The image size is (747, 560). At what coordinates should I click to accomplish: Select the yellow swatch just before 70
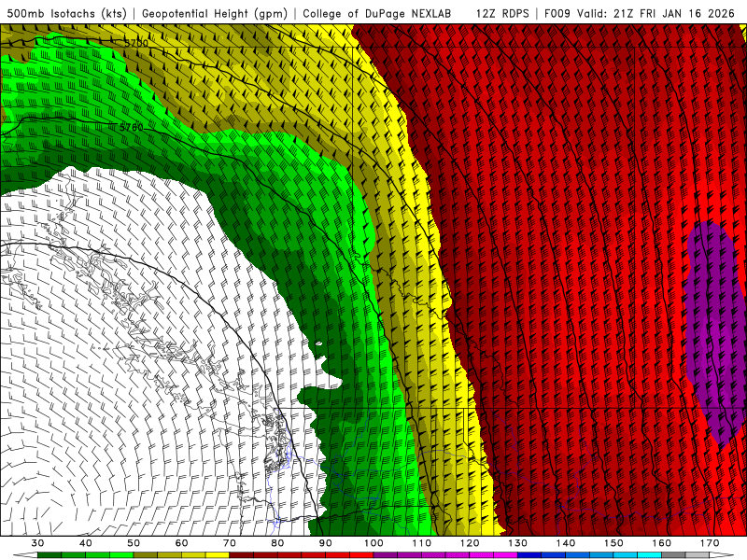(218, 555)
